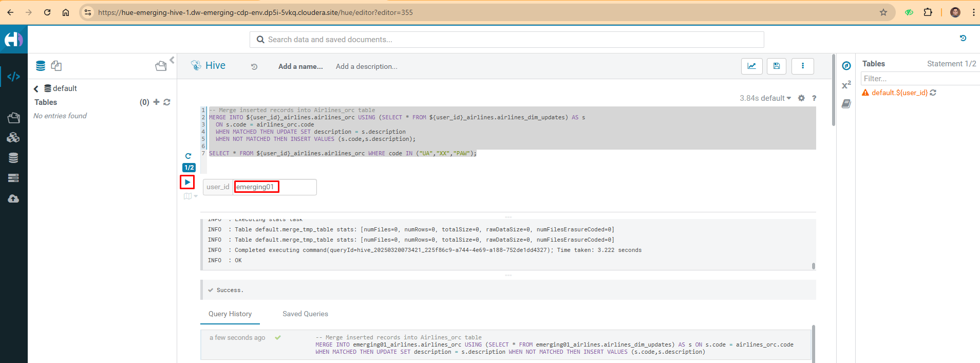Click the default.${user_id} table entry
This screenshot has width=980, height=363.
pos(899,93)
